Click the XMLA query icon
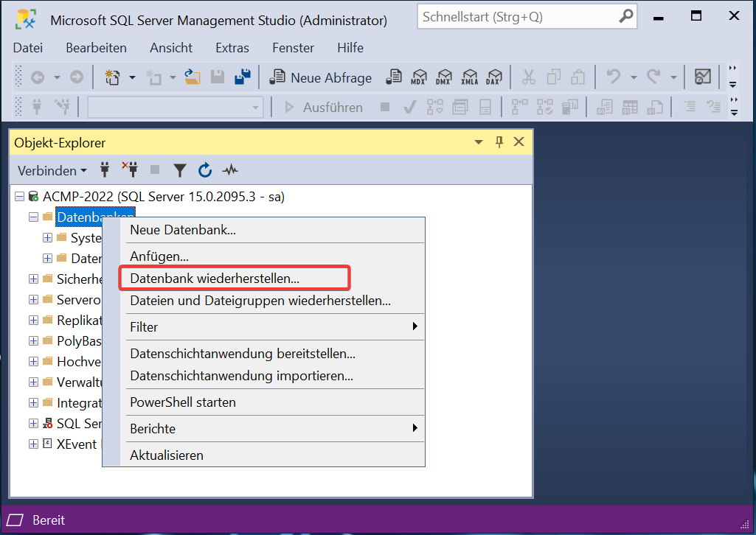The height and width of the screenshot is (535, 756). (469, 77)
